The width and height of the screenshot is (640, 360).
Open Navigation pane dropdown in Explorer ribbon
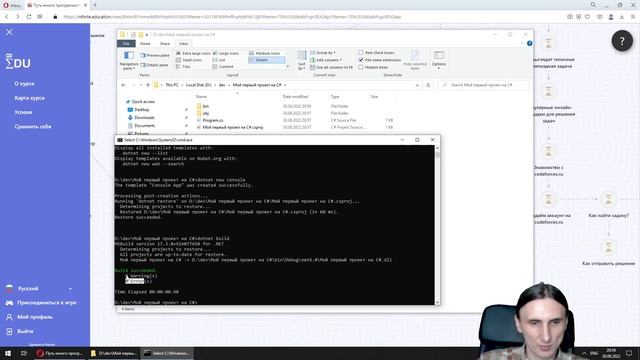click(129, 60)
